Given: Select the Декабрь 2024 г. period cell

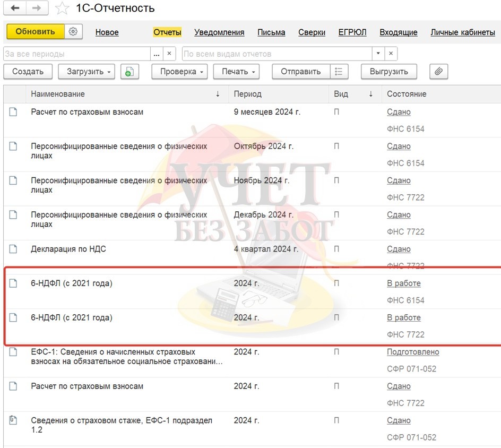Looking at the screenshot, I should coord(264,215).
